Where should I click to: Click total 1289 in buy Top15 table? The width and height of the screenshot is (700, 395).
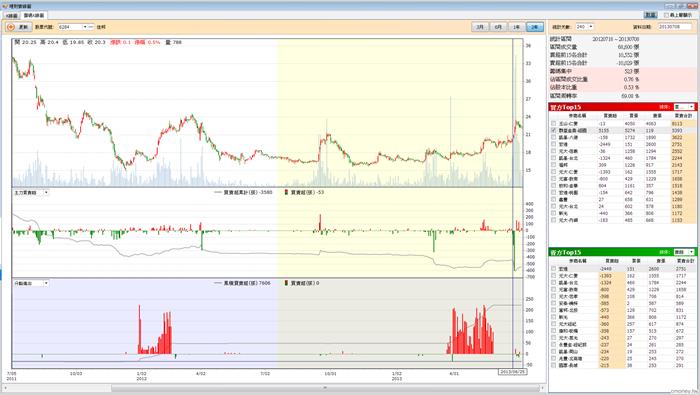click(677, 200)
